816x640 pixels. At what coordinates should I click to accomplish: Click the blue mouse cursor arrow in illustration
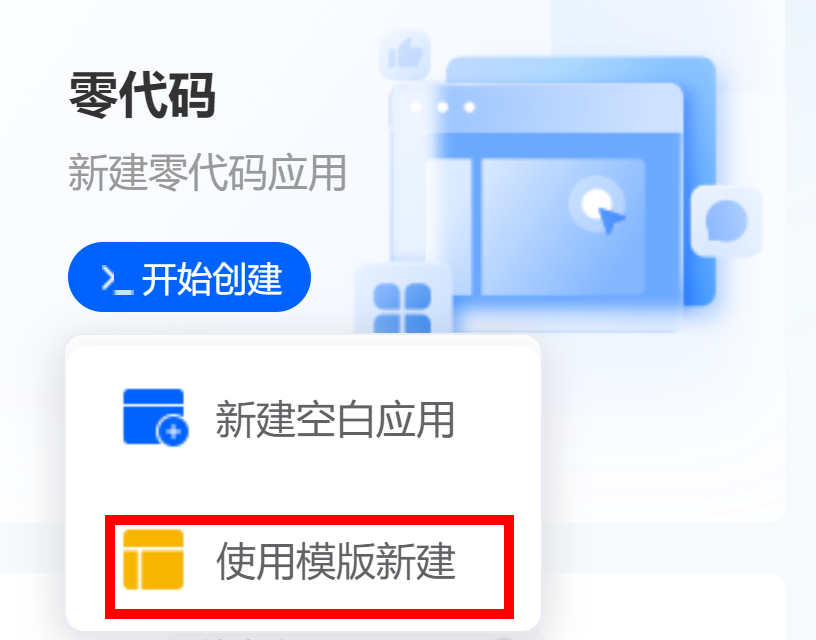pyautogui.click(x=610, y=220)
